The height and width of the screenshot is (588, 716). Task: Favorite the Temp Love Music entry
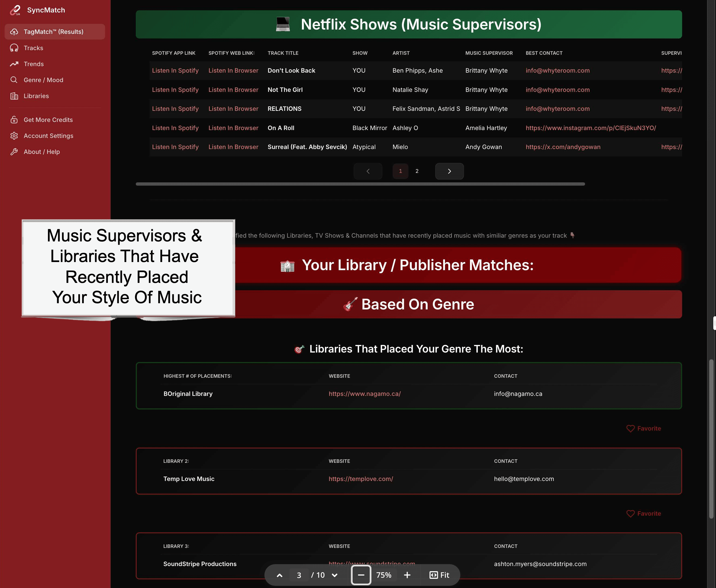tap(644, 513)
